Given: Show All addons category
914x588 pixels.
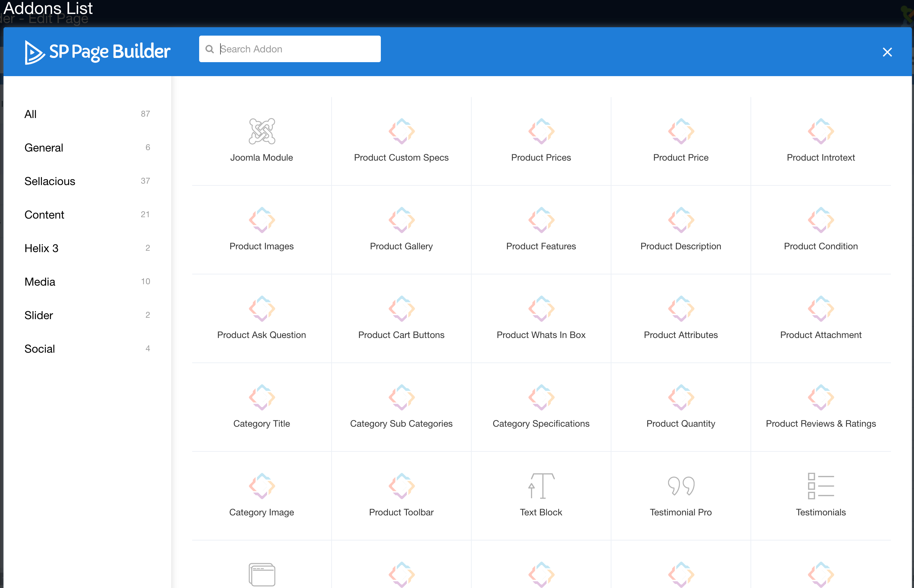Looking at the screenshot, I should [87, 114].
